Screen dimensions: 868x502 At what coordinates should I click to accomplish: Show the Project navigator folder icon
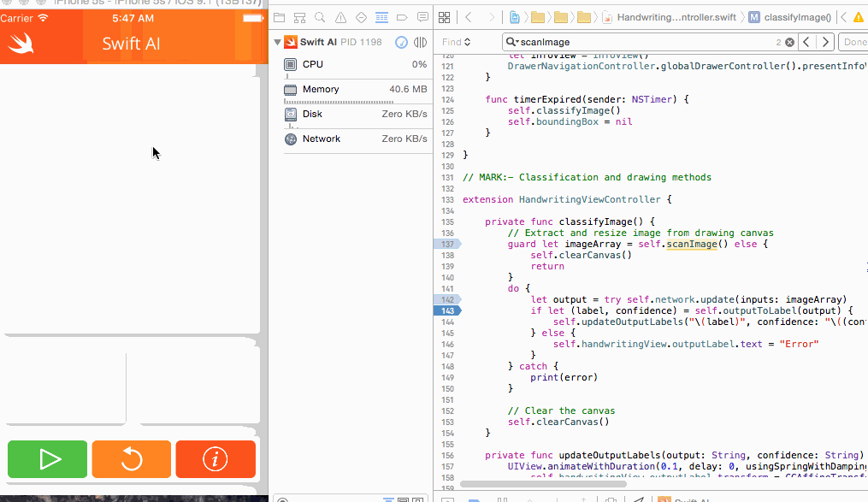click(279, 18)
